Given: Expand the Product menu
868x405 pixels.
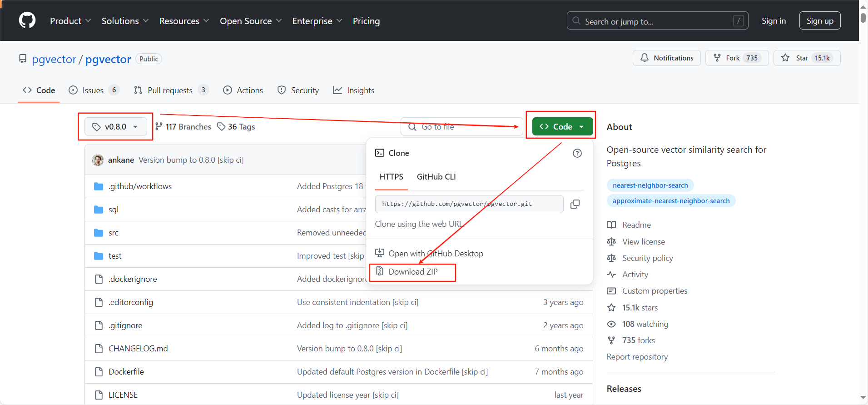Looking at the screenshot, I should click(70, 21).
